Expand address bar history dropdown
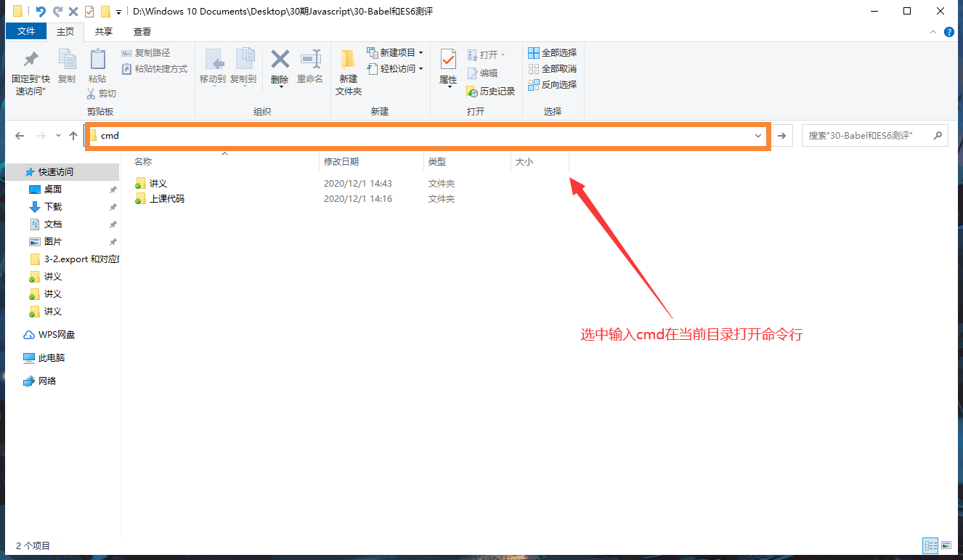The width and height of the screenshot is (963, 560). pos(758,136)
